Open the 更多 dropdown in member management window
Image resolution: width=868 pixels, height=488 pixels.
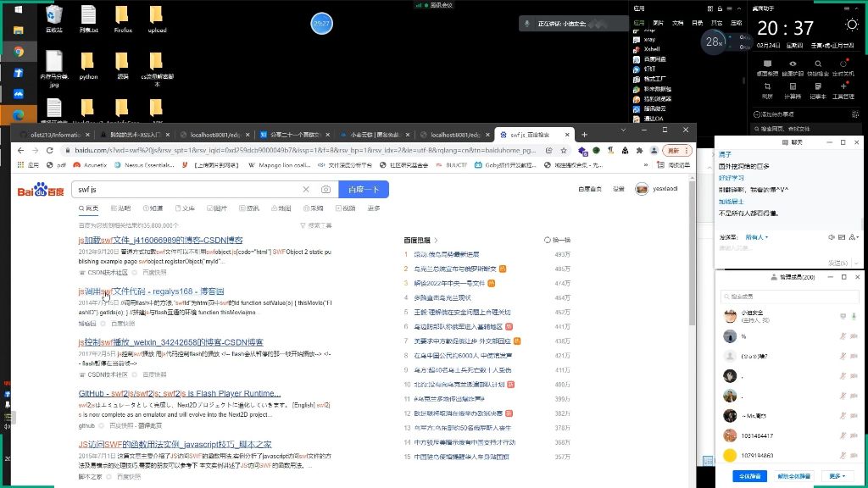point(837,476)
